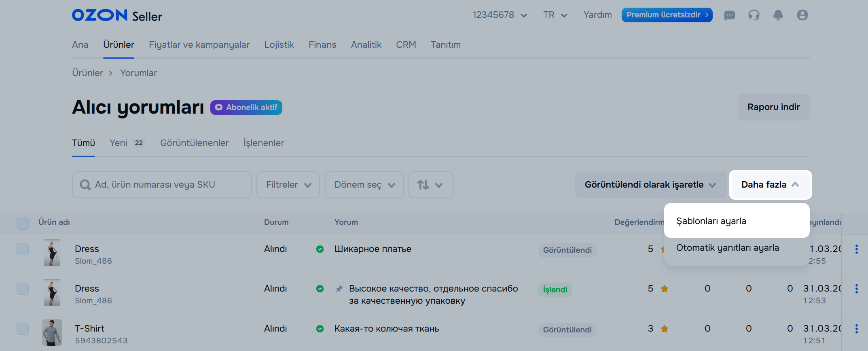Click the headset support icon
Image resolution: width=868 pixels, height=351 pixels.
[x=754, y=15]
